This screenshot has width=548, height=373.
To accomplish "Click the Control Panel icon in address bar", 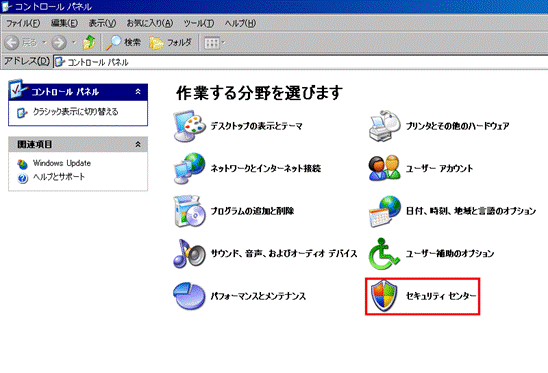I will [x=60, y=62].
